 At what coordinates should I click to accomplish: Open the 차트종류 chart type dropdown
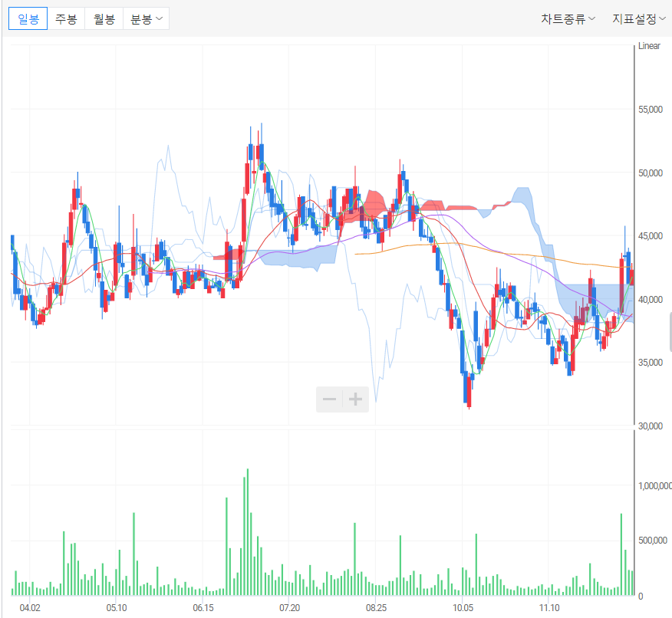[x=568, y=19]
